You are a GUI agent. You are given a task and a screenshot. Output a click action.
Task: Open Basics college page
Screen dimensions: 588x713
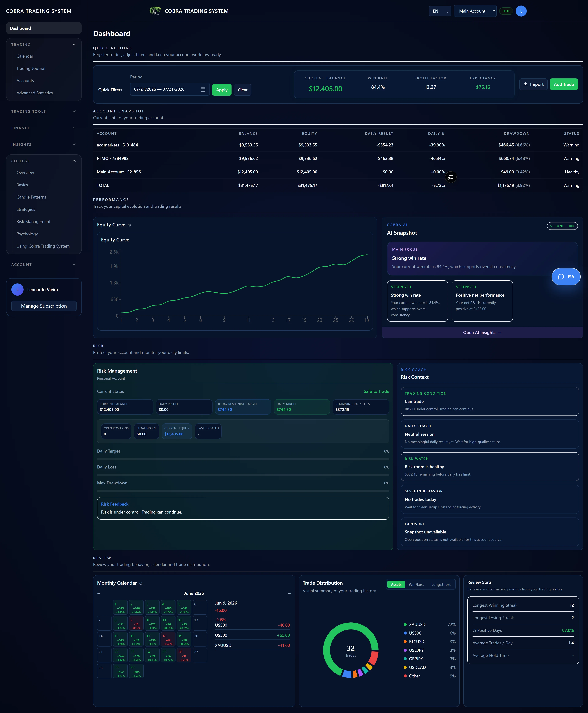tap(22, 185)
